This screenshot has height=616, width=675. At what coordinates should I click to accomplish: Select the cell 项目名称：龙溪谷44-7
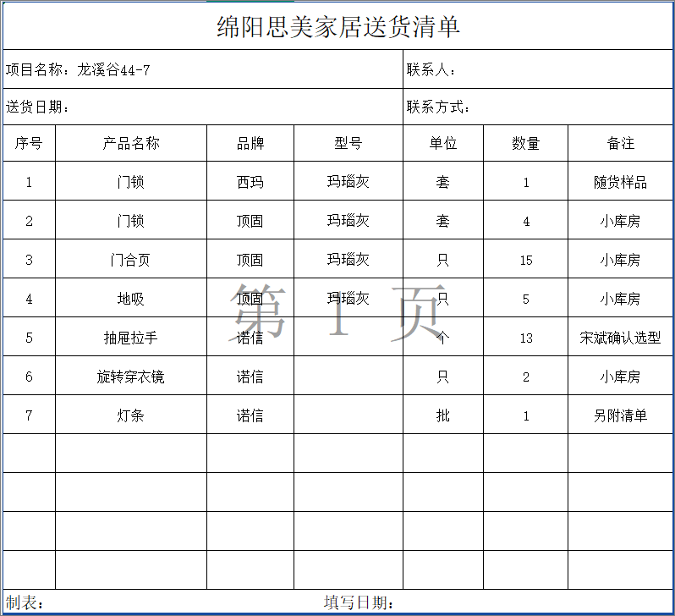(203, 69)
